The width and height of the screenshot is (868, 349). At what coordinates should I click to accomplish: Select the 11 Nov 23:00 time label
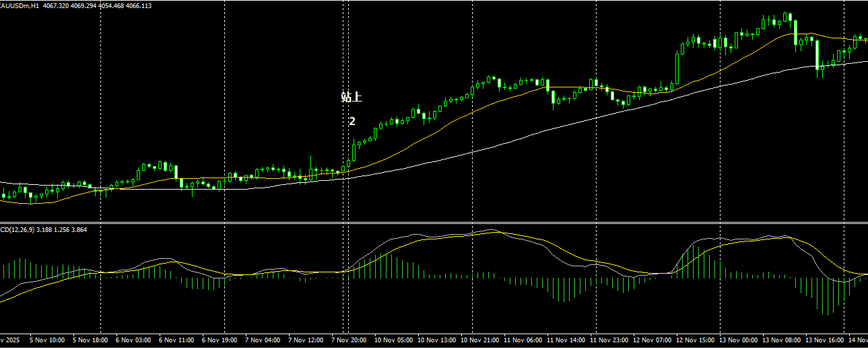tap(611, 341)
